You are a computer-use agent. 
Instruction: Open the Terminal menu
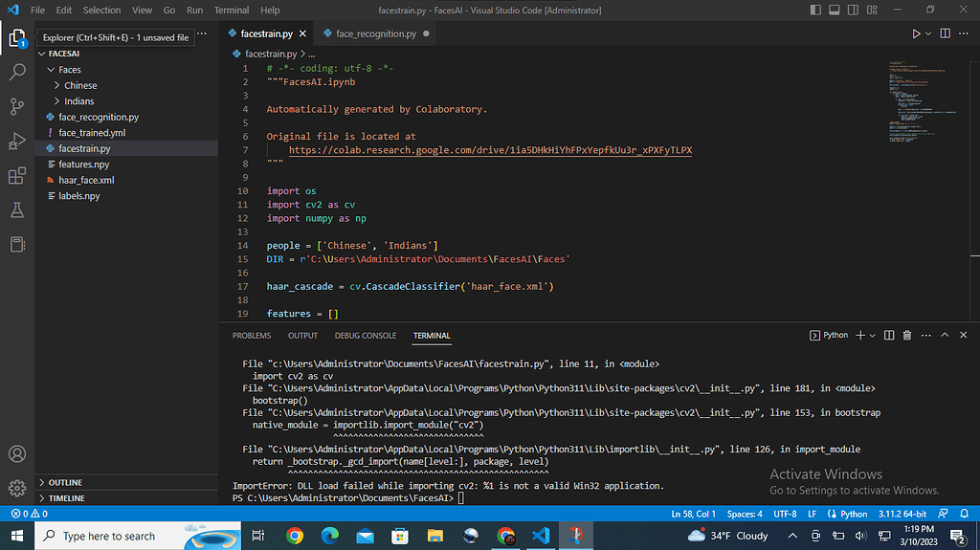232,11
